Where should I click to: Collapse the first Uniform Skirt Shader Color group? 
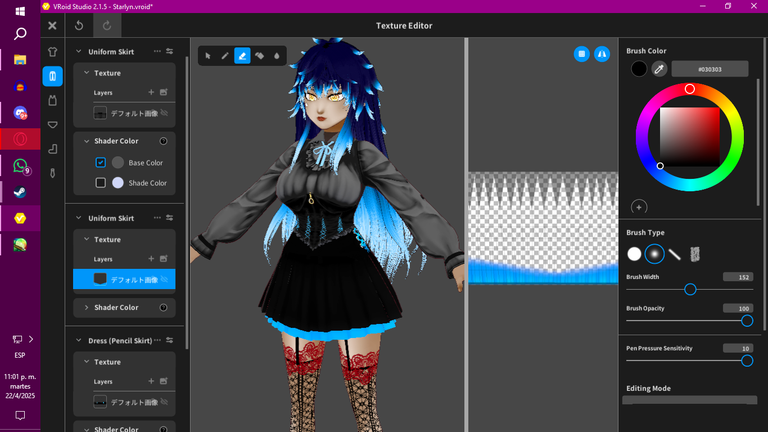point(86,141)
